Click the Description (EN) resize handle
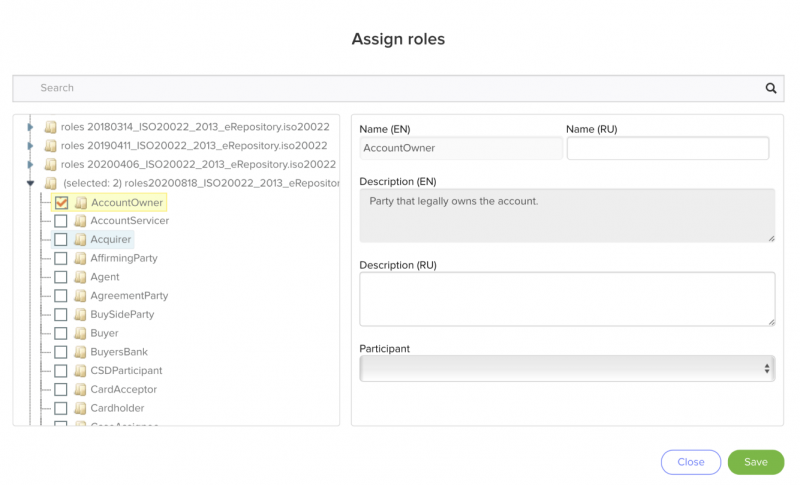The height and width of the screenshot is (485, 800). [x=771, y=239]
